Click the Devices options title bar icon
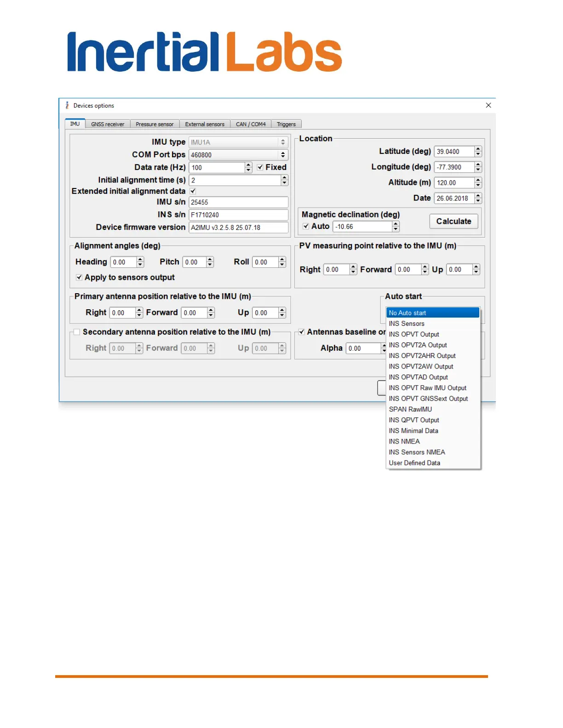563x728 pixels. tap(67, 105)
